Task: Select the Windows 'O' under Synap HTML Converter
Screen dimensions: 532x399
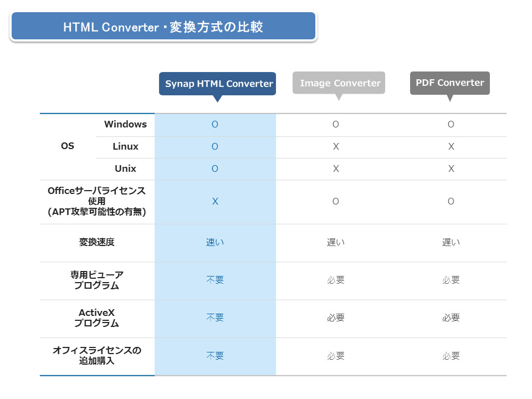Action: click(215, 124)
